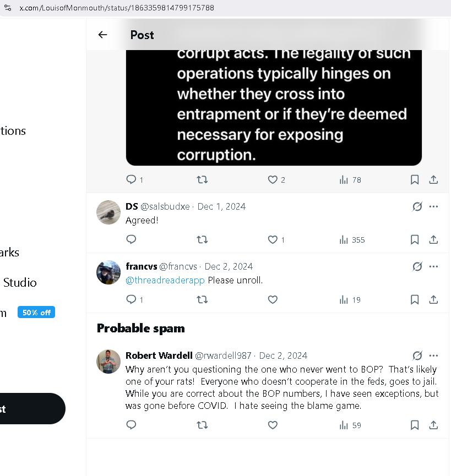Click the back arrow beside Post

tap(102, 35)
